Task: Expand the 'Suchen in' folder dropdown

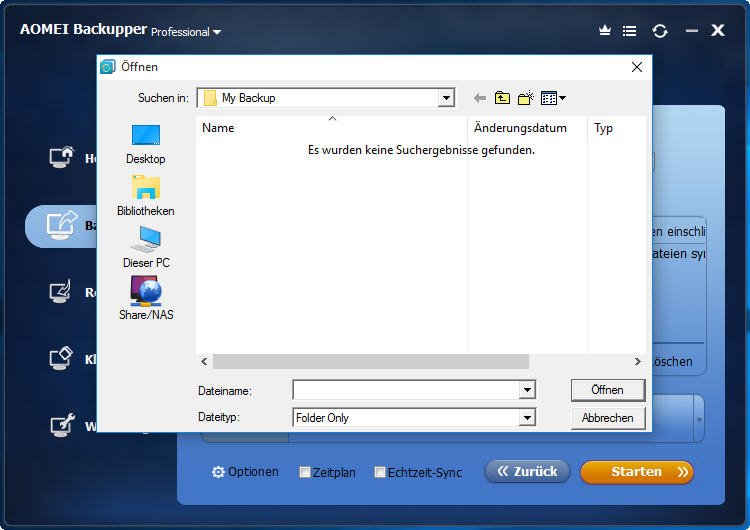Action: 446,98
